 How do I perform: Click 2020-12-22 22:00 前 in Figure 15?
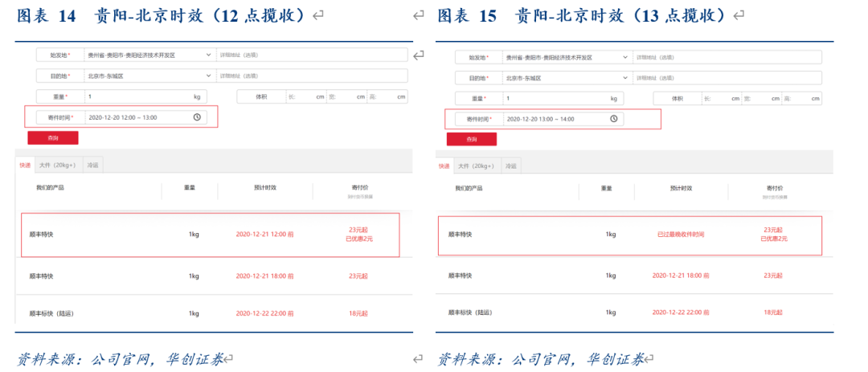click(x=681, y=313)
